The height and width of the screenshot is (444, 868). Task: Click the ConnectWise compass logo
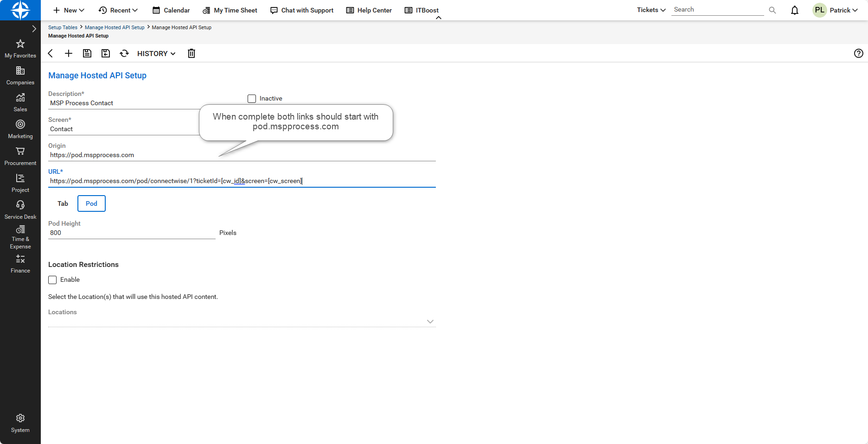(x=20, y=10)
